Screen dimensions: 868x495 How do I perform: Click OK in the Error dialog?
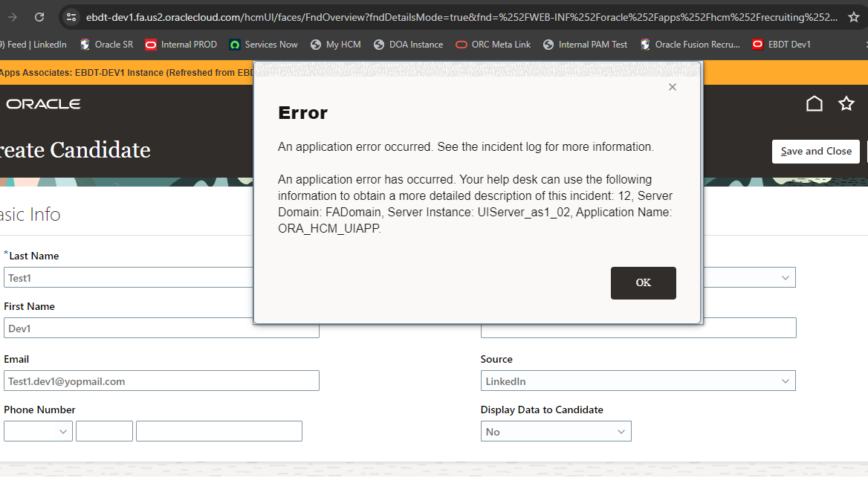(x=644, y=283)
